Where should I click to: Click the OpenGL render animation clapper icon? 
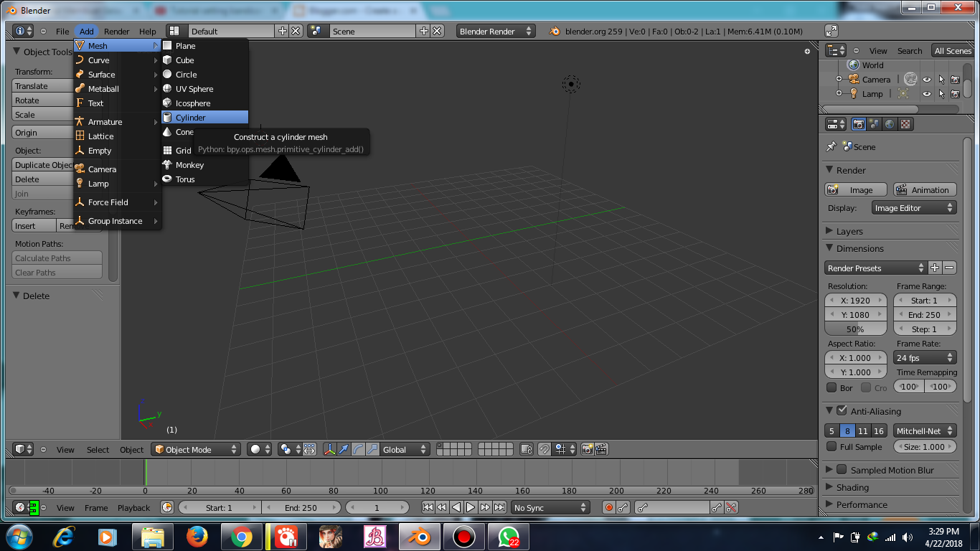(x=602, y=450)
